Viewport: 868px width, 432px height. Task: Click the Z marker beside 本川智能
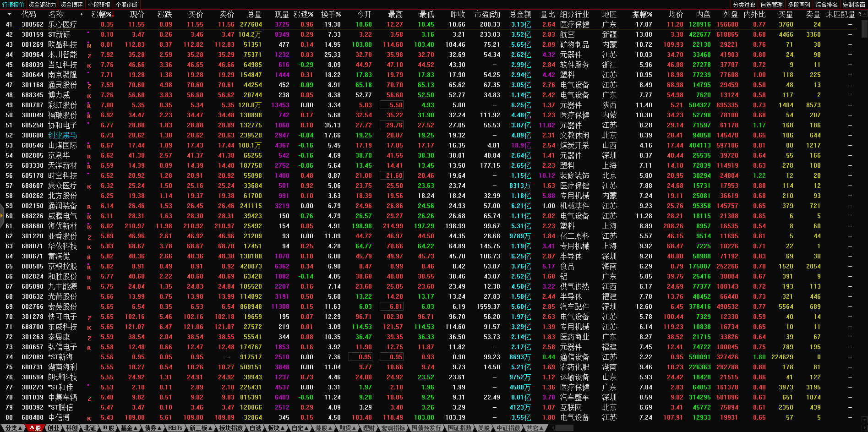(x=89, y=55)
